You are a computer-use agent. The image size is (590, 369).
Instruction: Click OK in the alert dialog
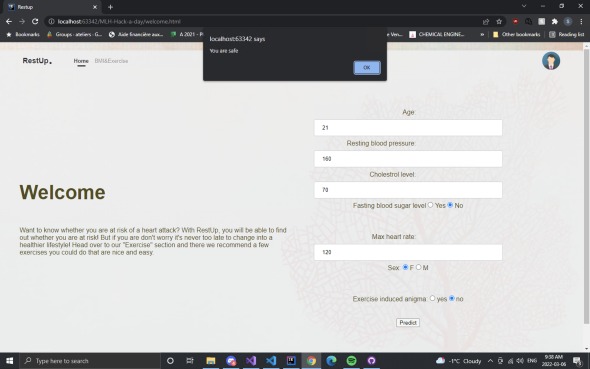point(367,68)
